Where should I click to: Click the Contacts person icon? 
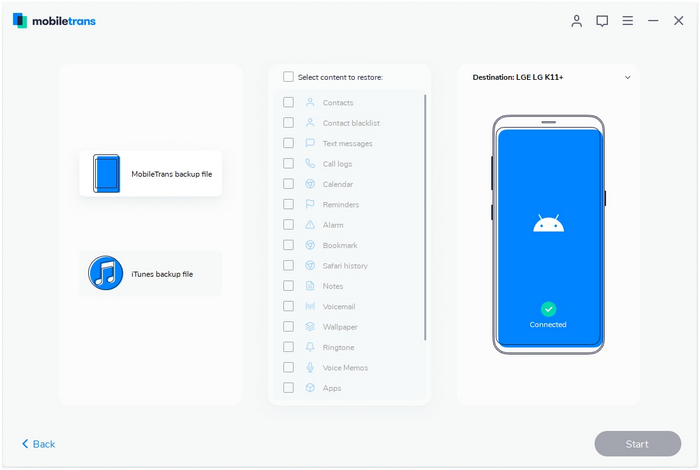coord(310,102)
